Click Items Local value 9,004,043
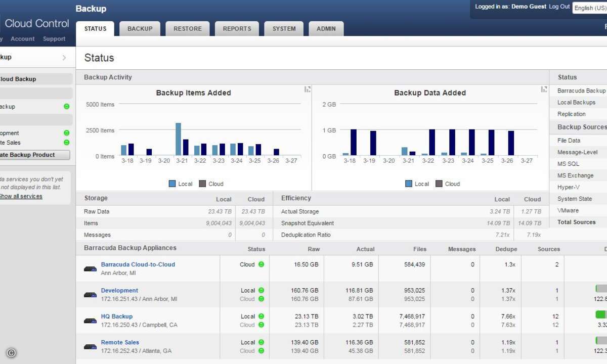 [219, 223]
